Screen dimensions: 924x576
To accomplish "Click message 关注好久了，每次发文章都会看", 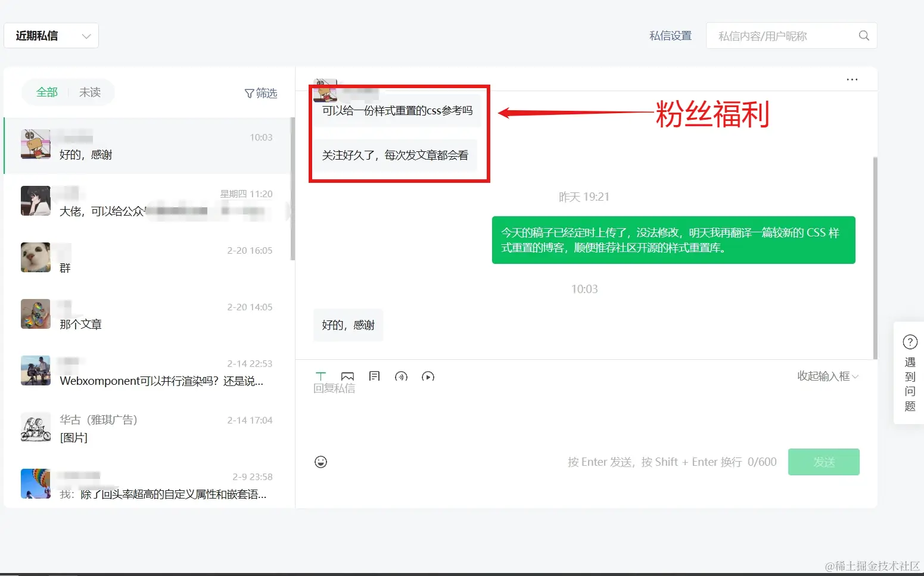I will coord(395,155).
